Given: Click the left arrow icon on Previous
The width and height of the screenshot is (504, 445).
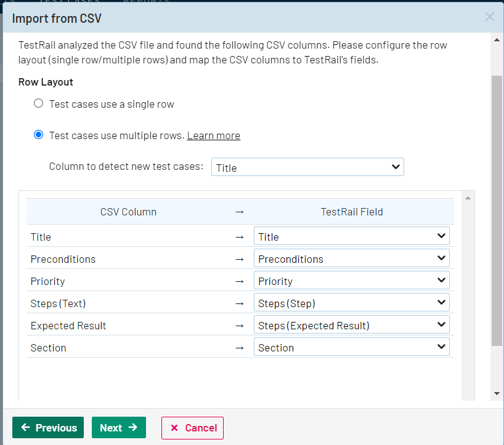Looking at the screenshot, I should pyautogui.click(x=26, y=428).
